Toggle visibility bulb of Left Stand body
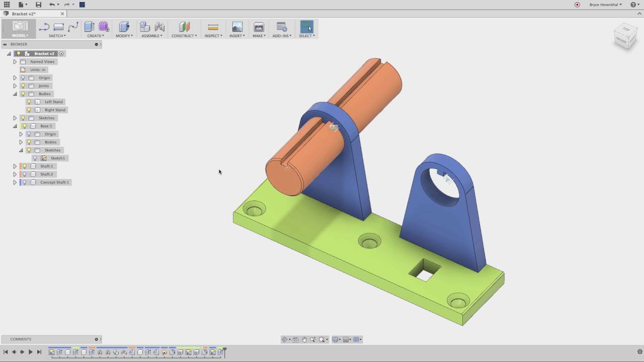 click(29, 102)
